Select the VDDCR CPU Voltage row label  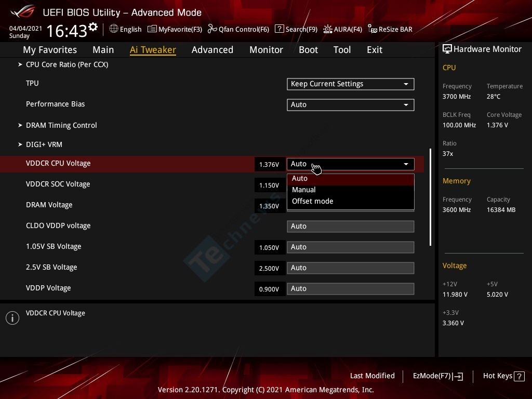click(58, 164)
